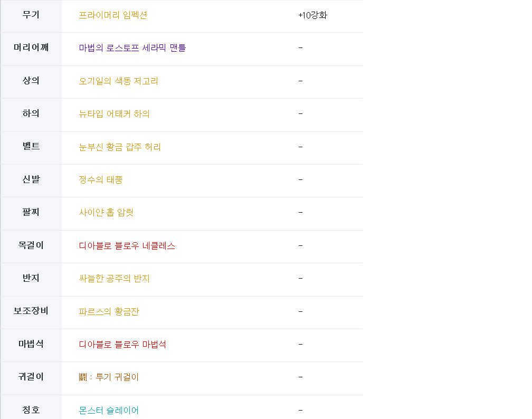Click the 프라이머리 임펙션 weapon link
Viewport: 532px width, 419px height.
pos(113,15)
